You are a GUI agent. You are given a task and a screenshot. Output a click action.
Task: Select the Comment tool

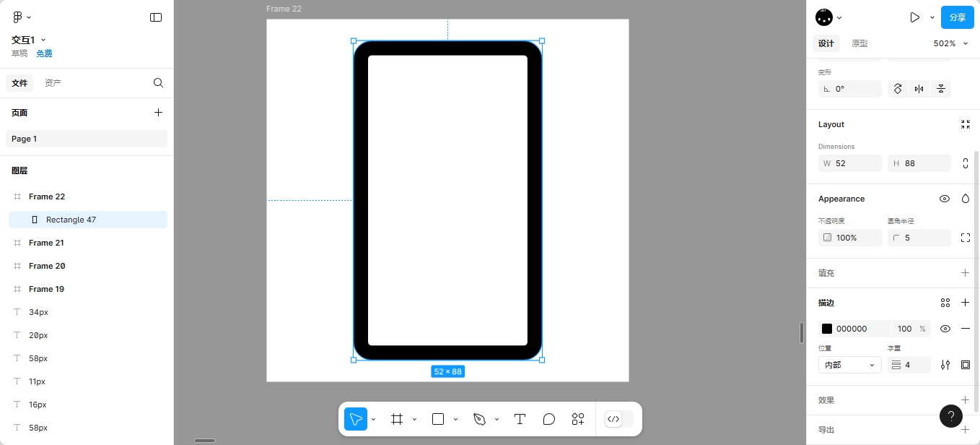(548, 419)
